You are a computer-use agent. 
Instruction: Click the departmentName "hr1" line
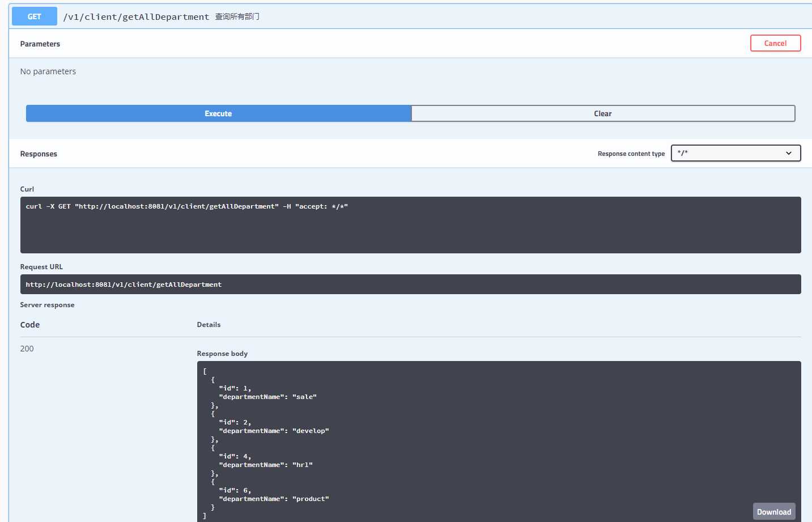click(x=266, y=465)
